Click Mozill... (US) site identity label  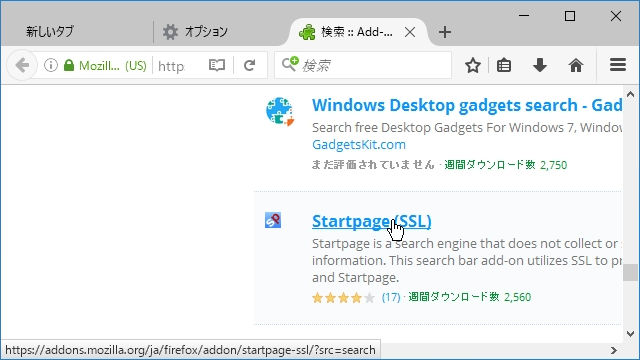tap(113, 65)
